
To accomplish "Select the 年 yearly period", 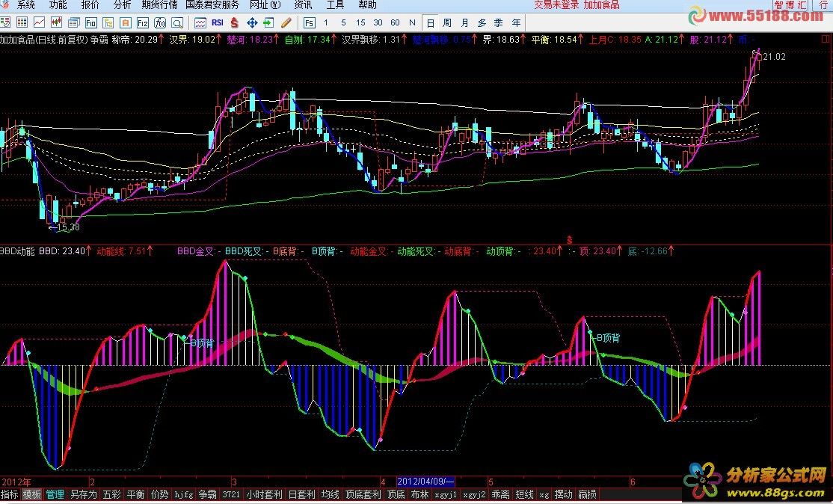I will tap(516, 23).
